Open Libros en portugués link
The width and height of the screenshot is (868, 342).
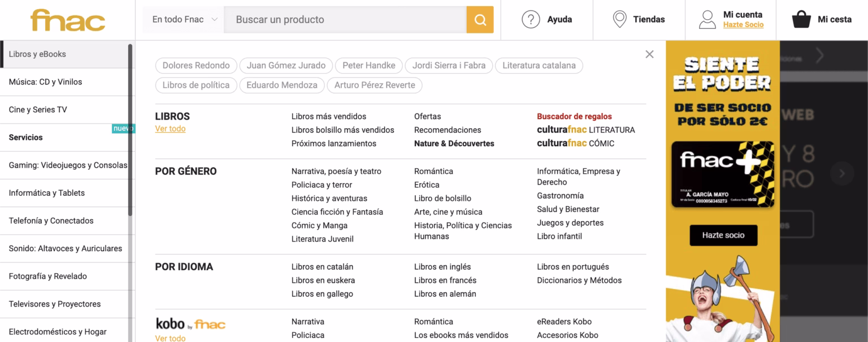573,266
